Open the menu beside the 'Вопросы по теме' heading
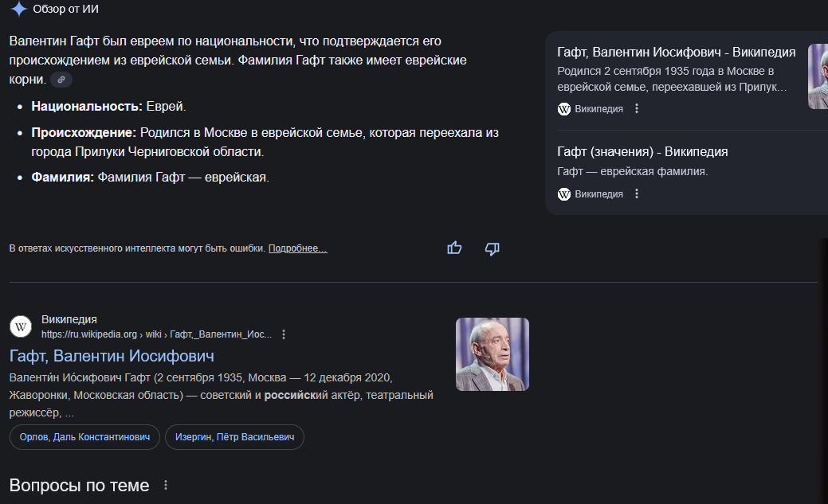Image resolution: width=828 pixels, height=504 pixels. coord(165,484)
